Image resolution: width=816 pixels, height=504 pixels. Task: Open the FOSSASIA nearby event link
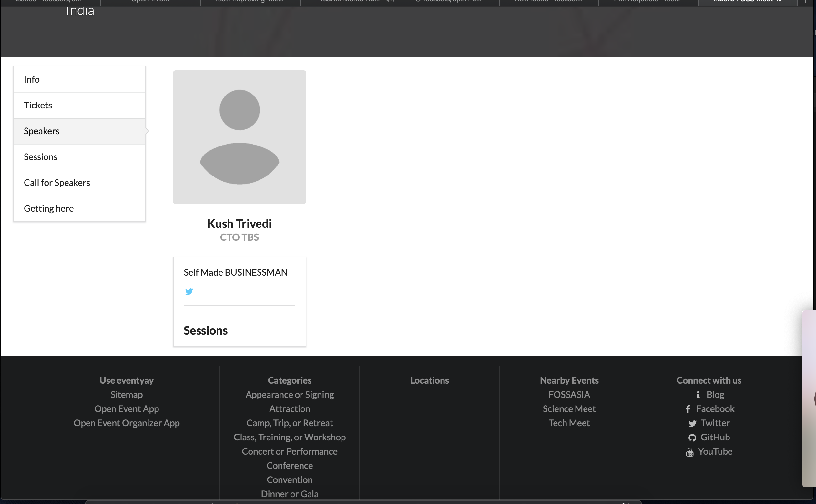pyautogui.click(x=569, y=394)
